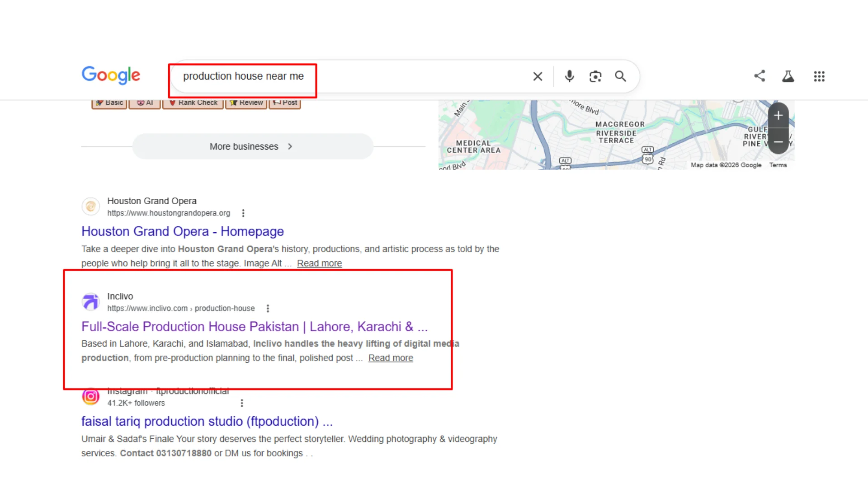Open search by image camera icon
This screenshot has height=488, width=868.
595,76
